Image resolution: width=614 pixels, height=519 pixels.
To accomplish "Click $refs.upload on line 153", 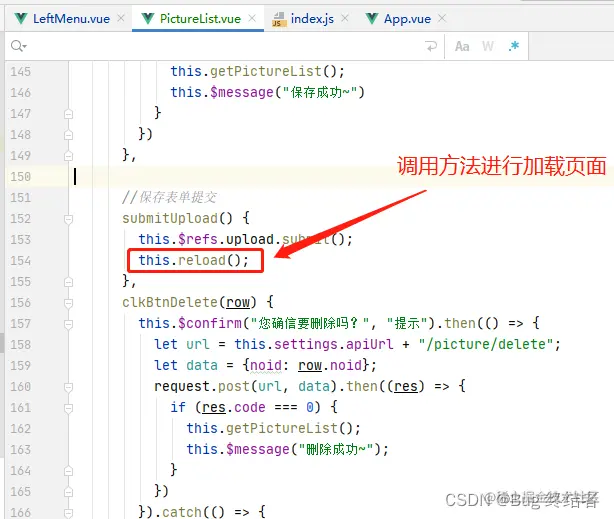I will (226, 239).
